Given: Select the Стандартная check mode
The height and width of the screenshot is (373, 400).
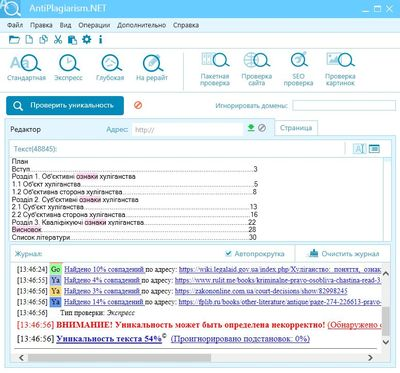Looking at the screenshot, I should coord(26,68).
